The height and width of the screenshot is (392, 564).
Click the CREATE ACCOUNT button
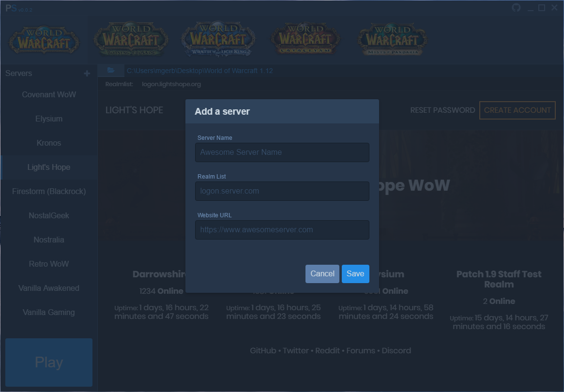coord(517,110)
